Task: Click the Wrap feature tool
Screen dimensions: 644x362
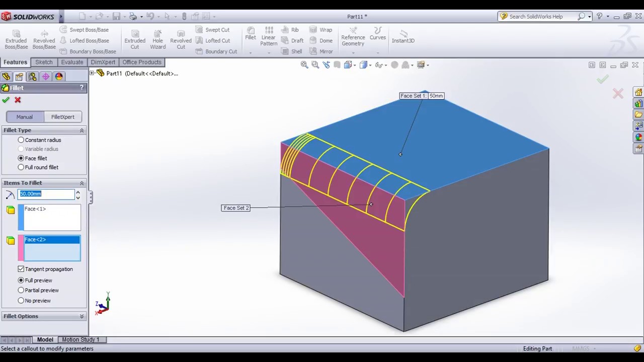Action: click(320, 30)
